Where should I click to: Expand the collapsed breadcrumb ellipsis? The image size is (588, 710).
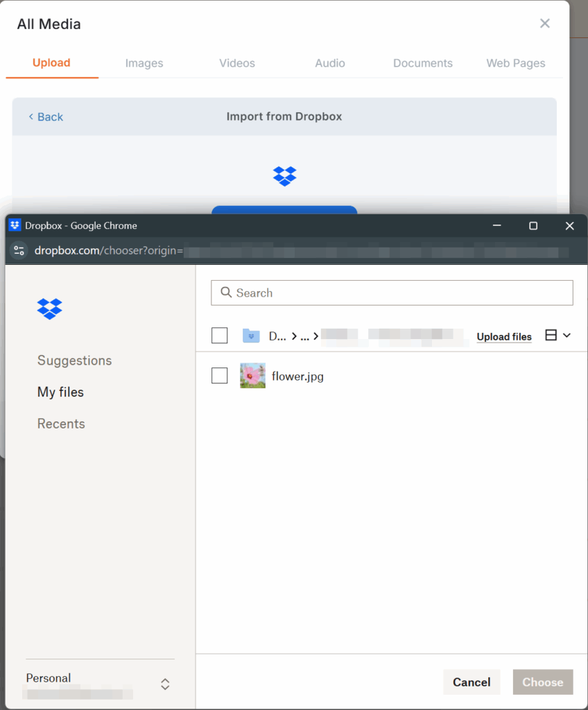[x=304, y=336]
